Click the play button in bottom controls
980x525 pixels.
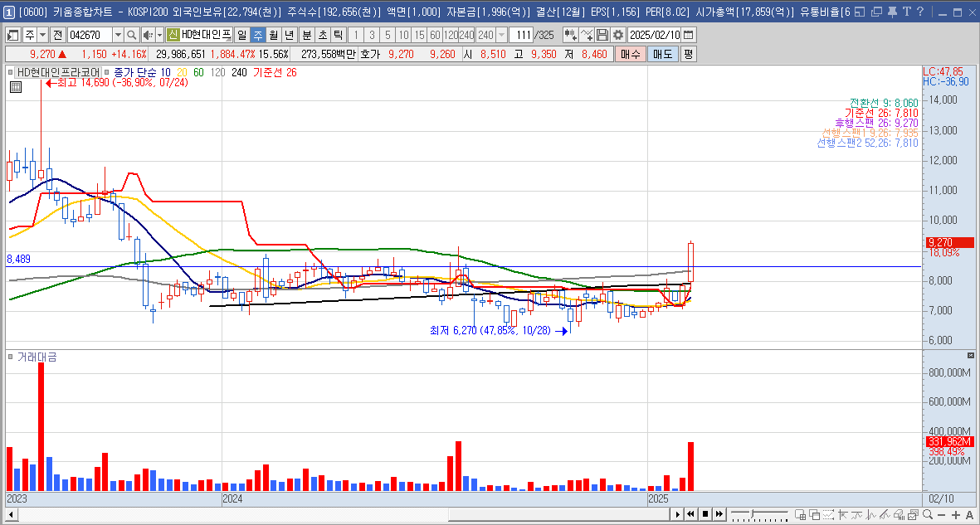[677, 514]
